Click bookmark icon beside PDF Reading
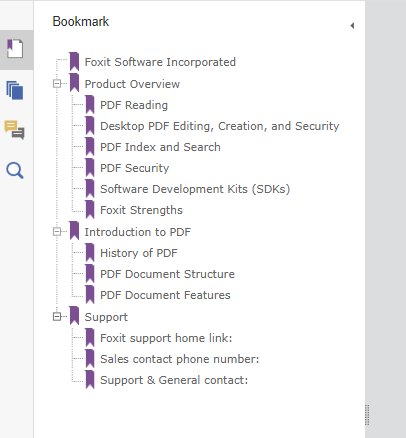 90,105
